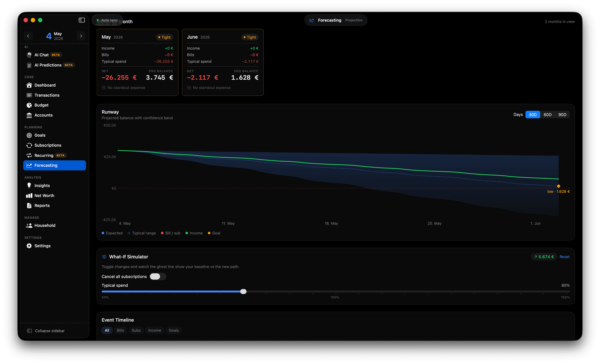Click the Household people icon
600x364 pixels.
click(29, 225)
